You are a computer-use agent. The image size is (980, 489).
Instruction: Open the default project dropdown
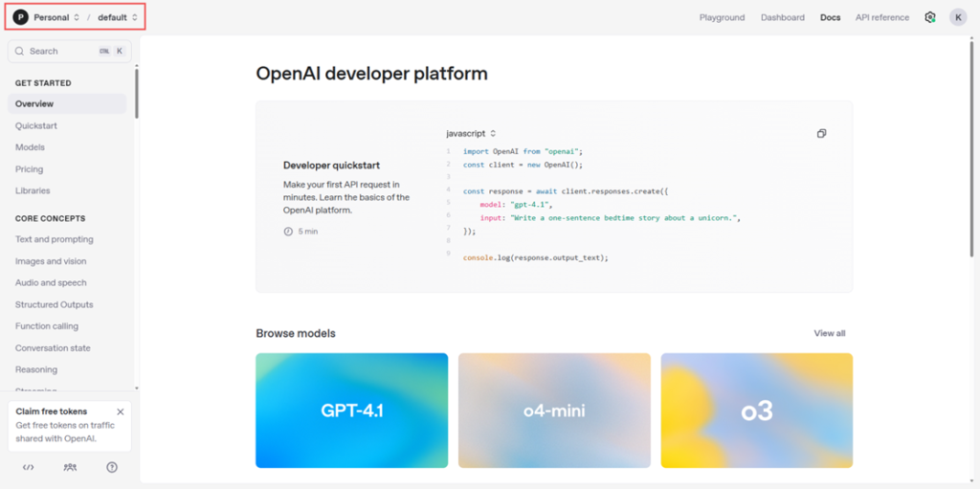[118, 17]
